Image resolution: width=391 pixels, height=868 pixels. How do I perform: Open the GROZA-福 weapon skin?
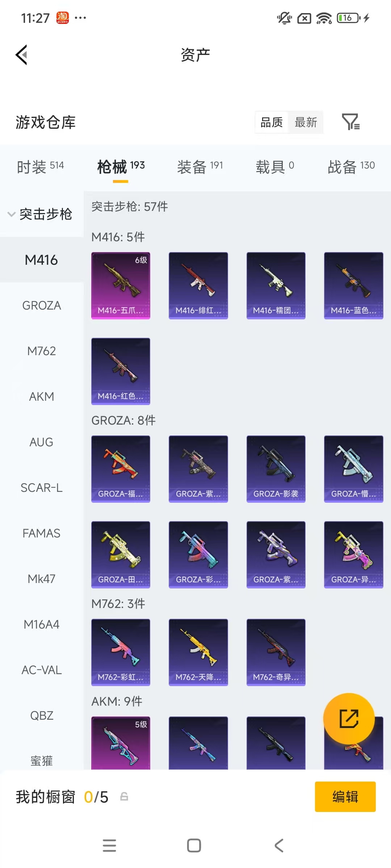click(x=121, y=469)
